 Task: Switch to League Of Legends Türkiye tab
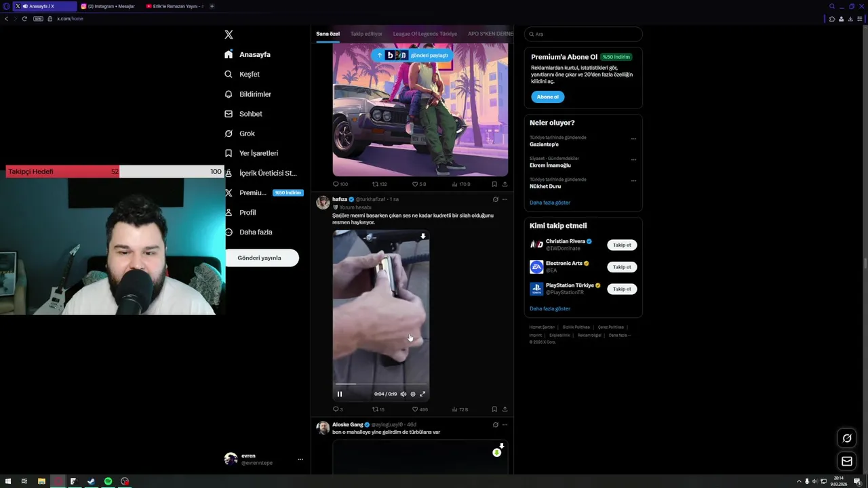point(425,34)
